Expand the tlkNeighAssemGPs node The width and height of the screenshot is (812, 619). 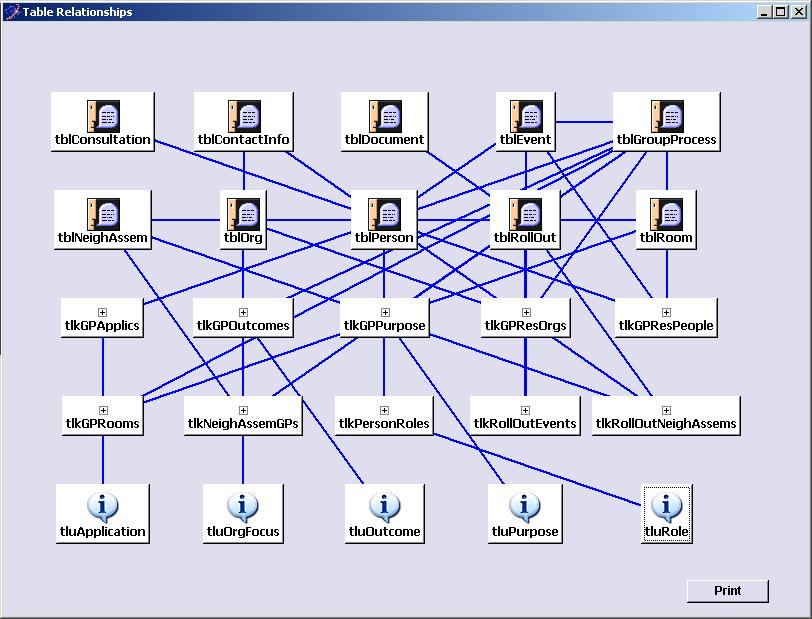pos(243,410)
